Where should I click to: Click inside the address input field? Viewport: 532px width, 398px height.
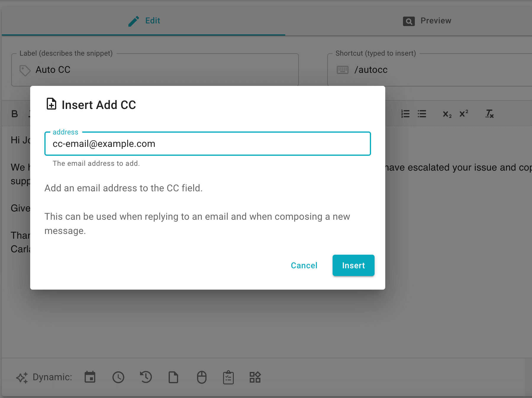tap(207, 144)
